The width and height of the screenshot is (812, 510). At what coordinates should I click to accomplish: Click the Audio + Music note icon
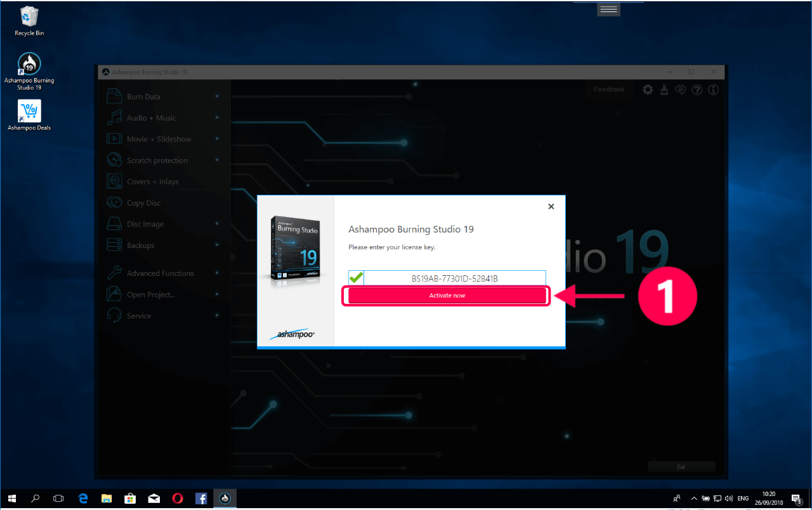pos(114,117)
